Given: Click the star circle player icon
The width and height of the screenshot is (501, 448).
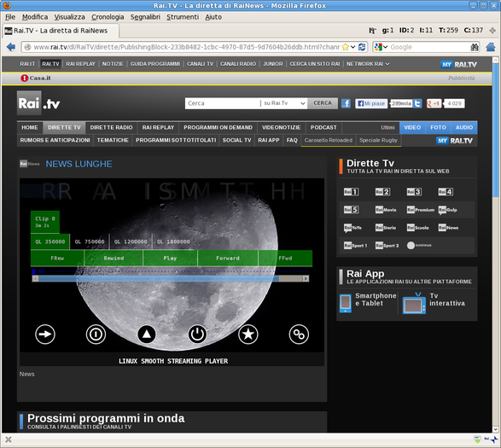Looking at the screenshot, I should pos(248,335).
